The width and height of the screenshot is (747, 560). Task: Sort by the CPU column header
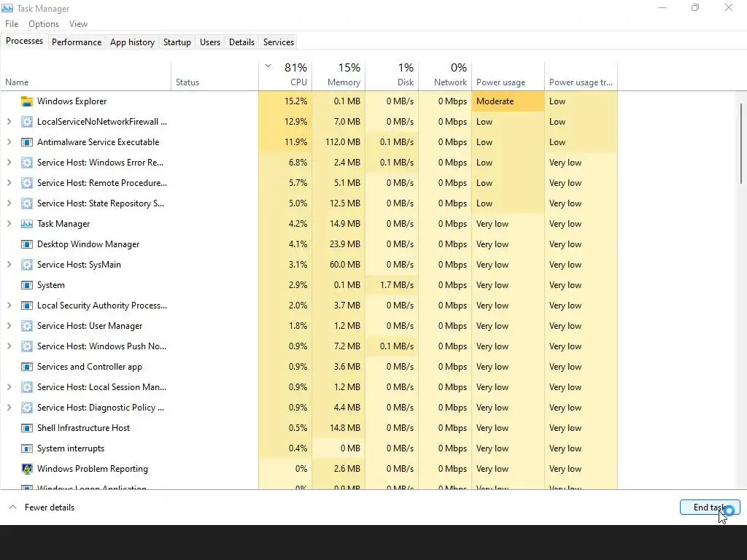point(285,76)
